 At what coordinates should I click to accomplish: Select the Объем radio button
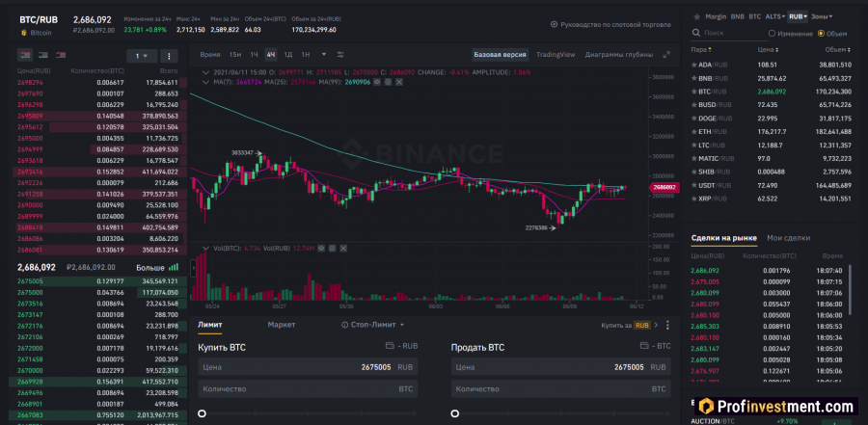pos(821,34)
